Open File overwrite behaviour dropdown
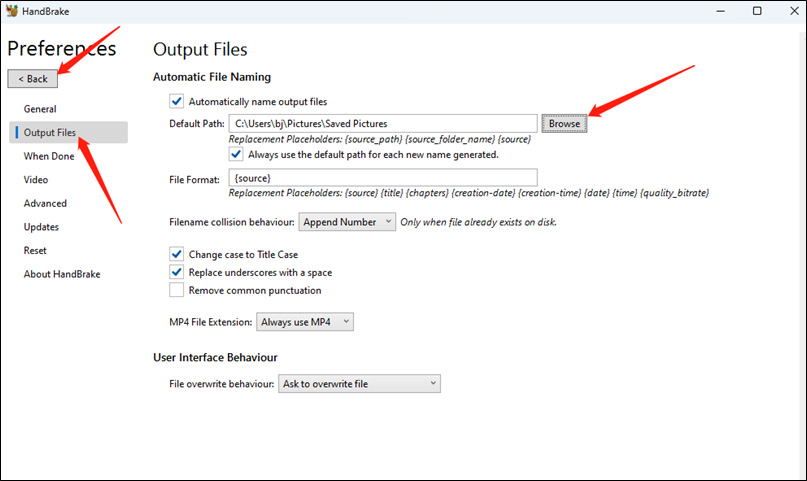Viewport: 807px width, 481px height. coord(359,384)
